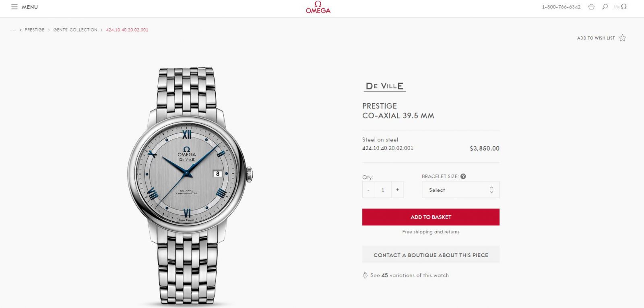Decrease quantity with minus button
This screenshot has width=644, height=308.
(368, 190)
